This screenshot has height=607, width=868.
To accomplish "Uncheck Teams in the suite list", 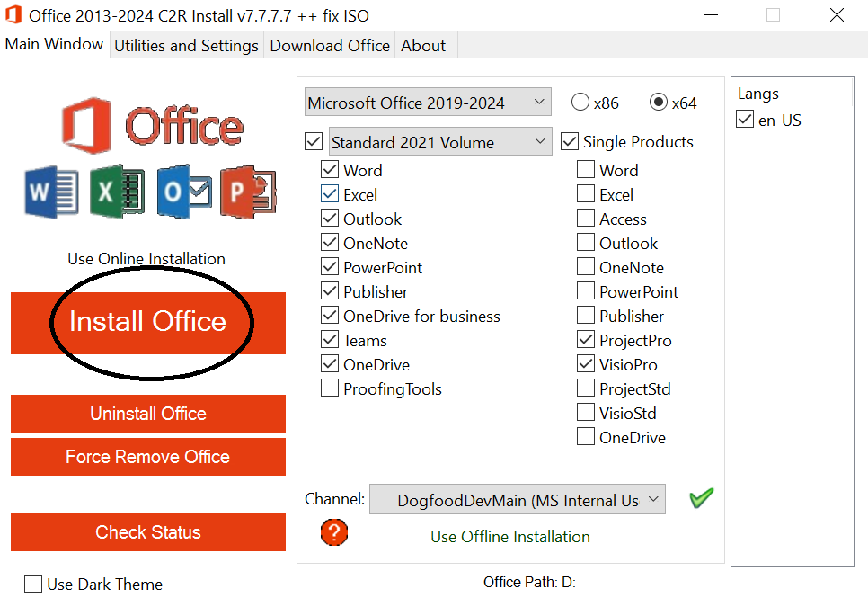I will point(330,339).
